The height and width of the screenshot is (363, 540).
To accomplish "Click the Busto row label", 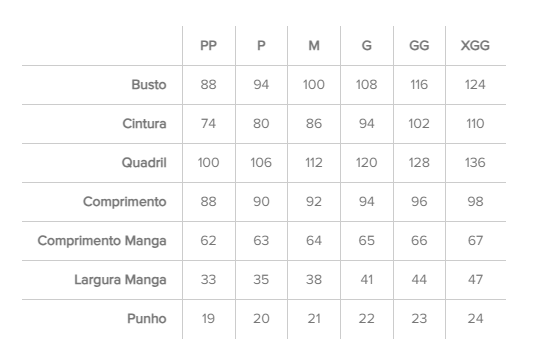I will click(x=149, y=84).
